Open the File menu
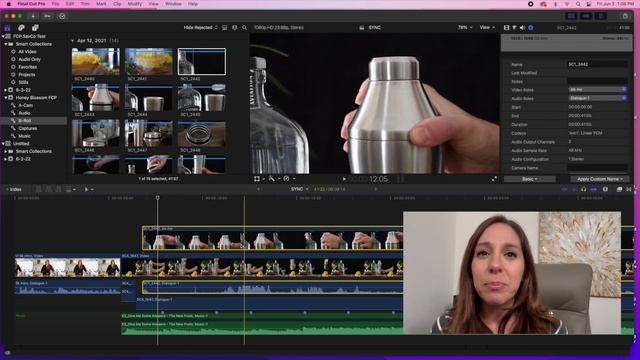 click(55, 4)
